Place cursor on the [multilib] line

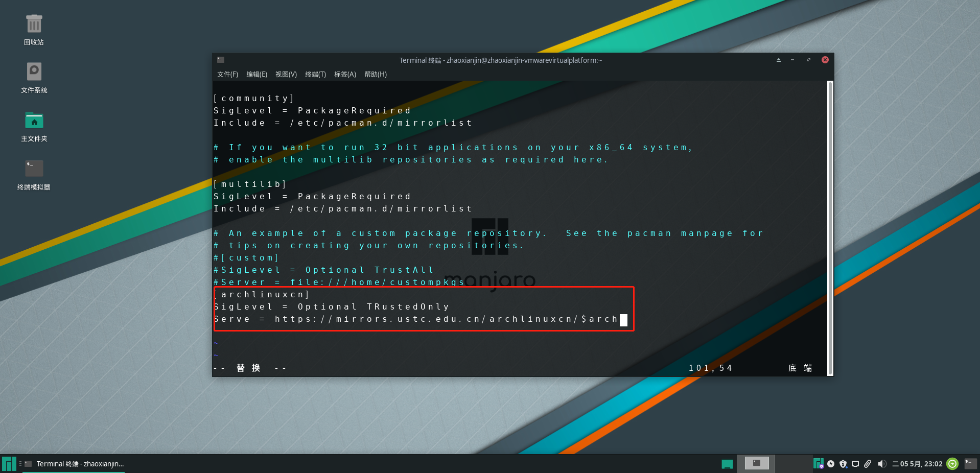pos(250,184)
